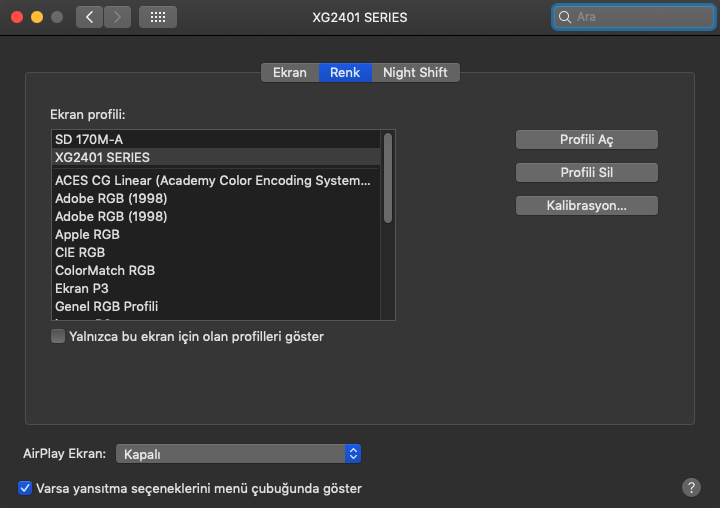The width and height of the screenshot is (720, 508).
Task: Click the help question mark button
Action: 690,487
